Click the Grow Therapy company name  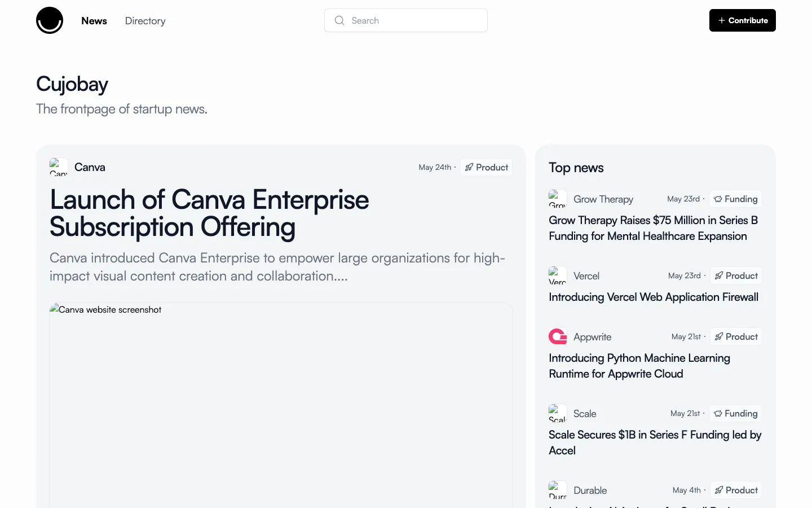tap(603, 199)
